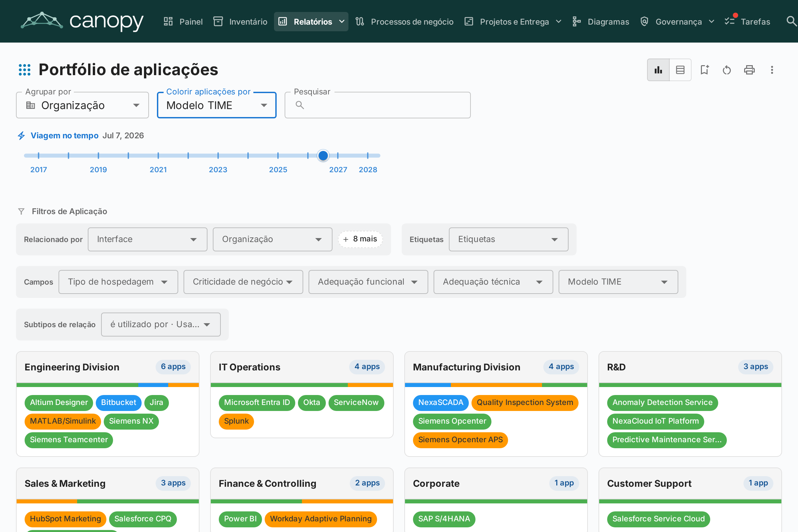
Task: Expand the Colorir aplicações por dropdown
Action: (x=217, y=105)
